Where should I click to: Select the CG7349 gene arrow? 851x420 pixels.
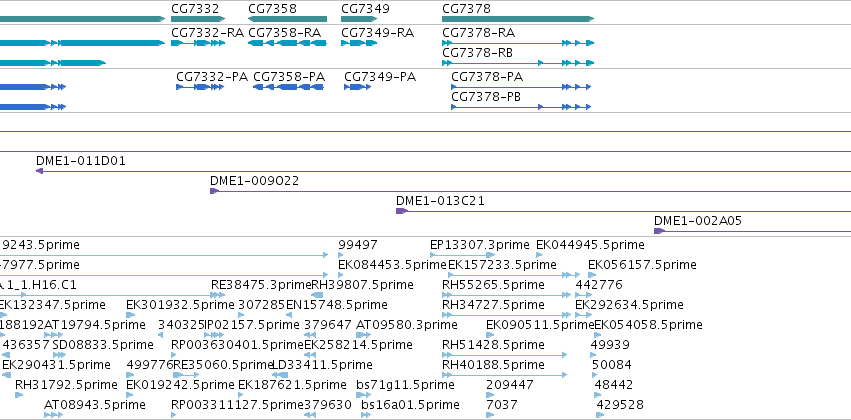359,19
